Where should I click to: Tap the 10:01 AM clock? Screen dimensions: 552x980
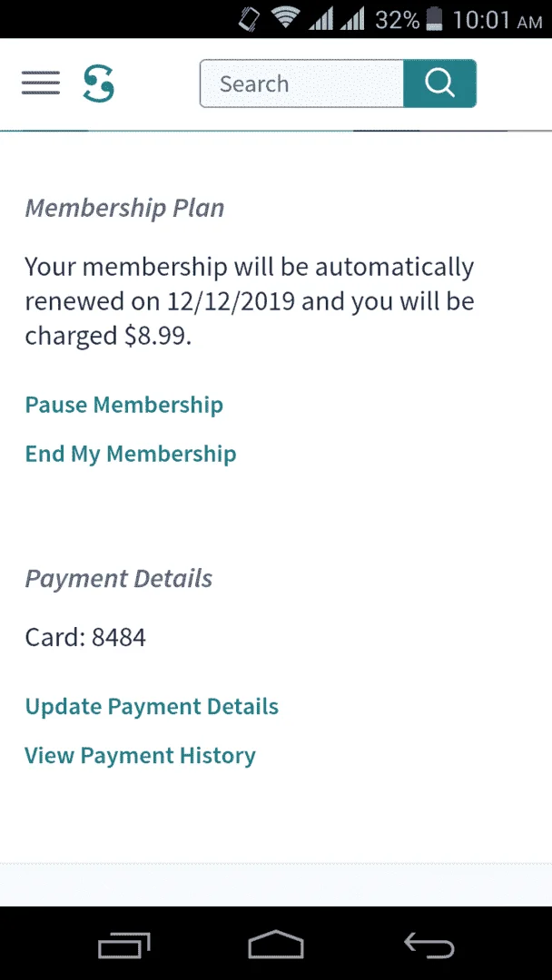(x=497, y=19)
